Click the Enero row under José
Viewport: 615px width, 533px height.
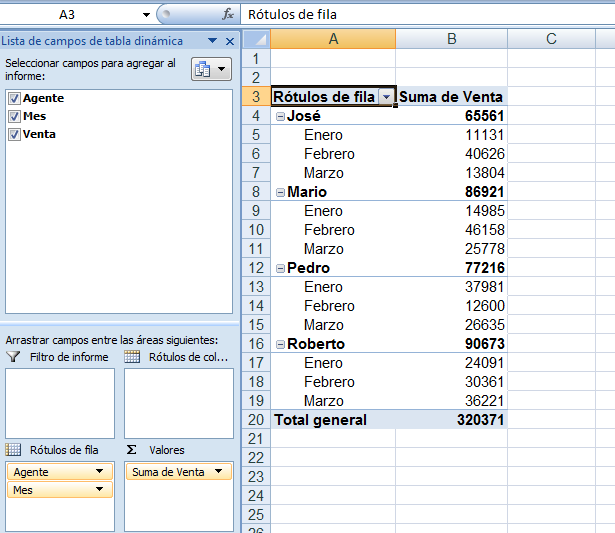333,135
